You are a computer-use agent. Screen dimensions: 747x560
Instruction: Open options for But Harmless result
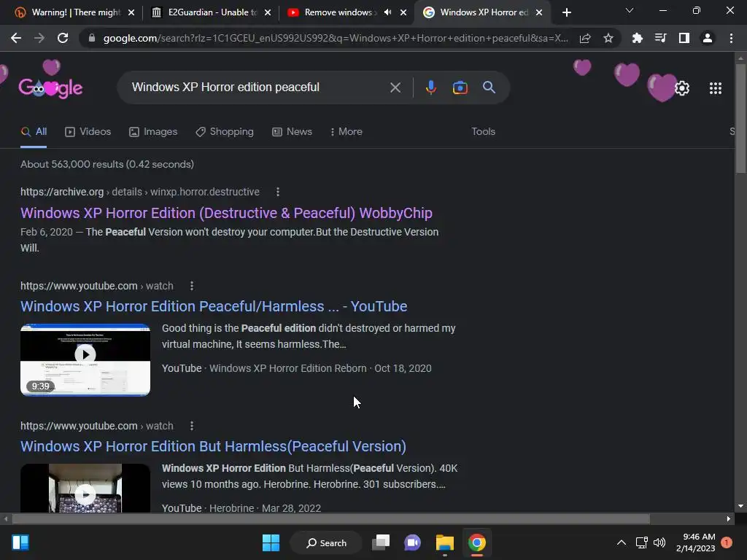pyautogui.click(x=192, y=426)
